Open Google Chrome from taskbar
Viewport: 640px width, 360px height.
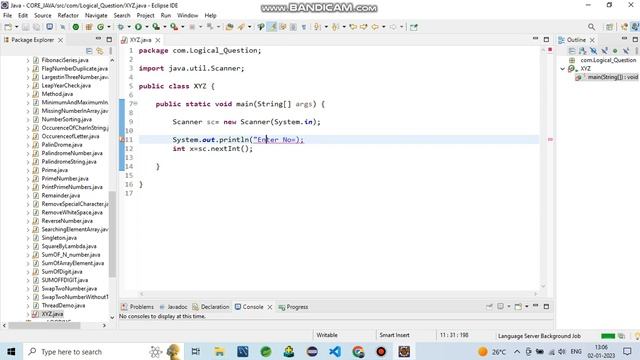click(358, 352)
